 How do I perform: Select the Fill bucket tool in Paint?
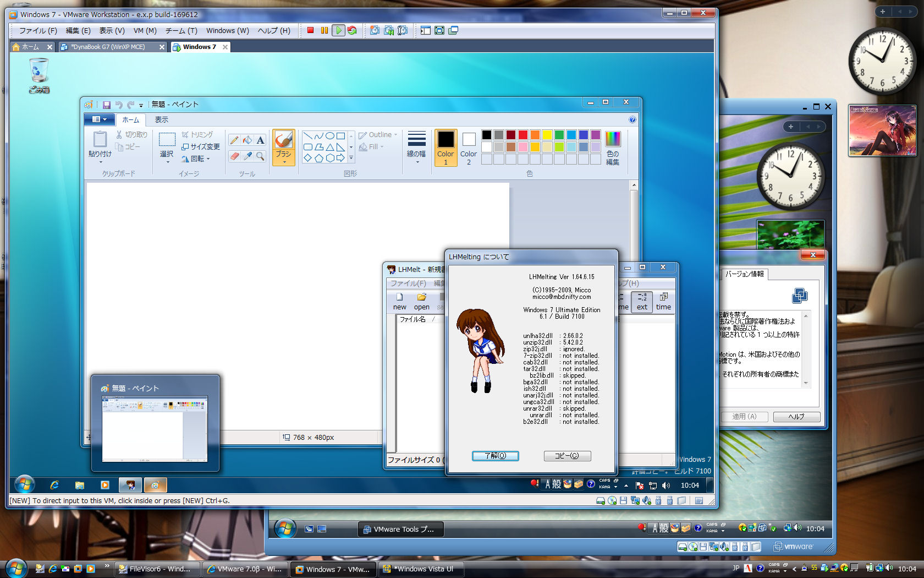(x=248, y=140)
